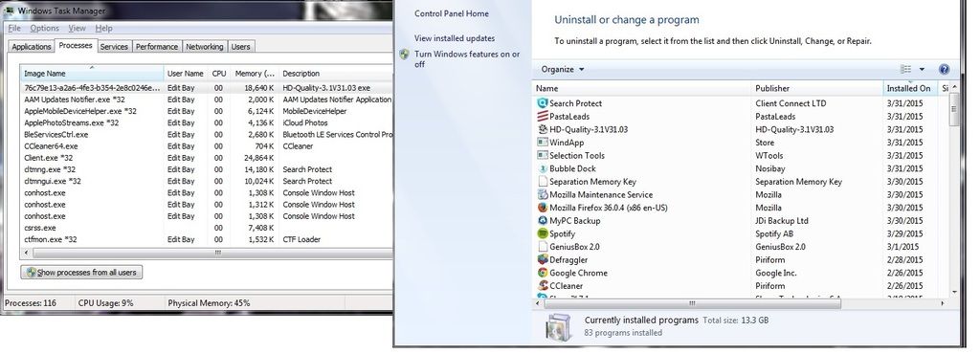Click the Google Chrome program icon
Screen dimensions: 980x354
tap(543, 273)
